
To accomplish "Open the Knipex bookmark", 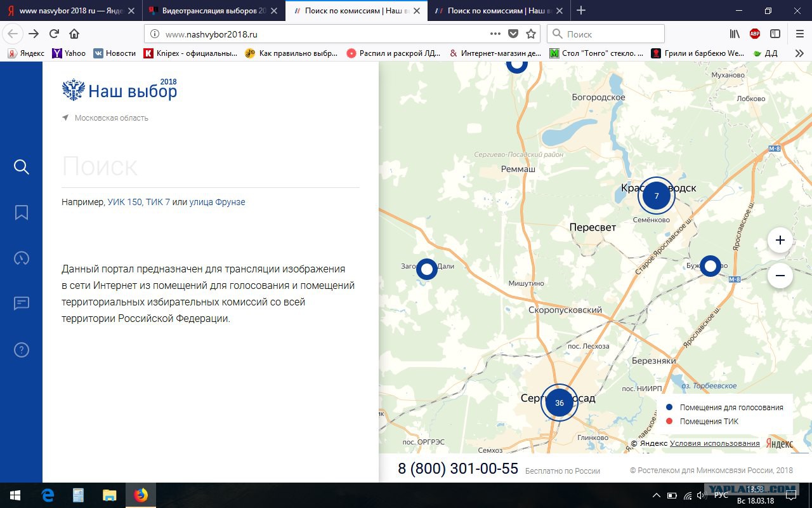I will pos(190,53).
